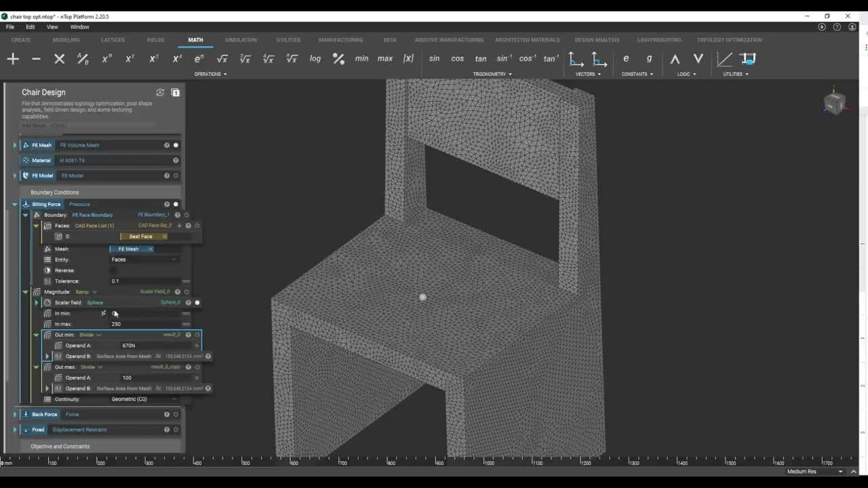The height and width of the screenshot is (488, 868).
Task: Click the square root operation icon
Action: 222,59
